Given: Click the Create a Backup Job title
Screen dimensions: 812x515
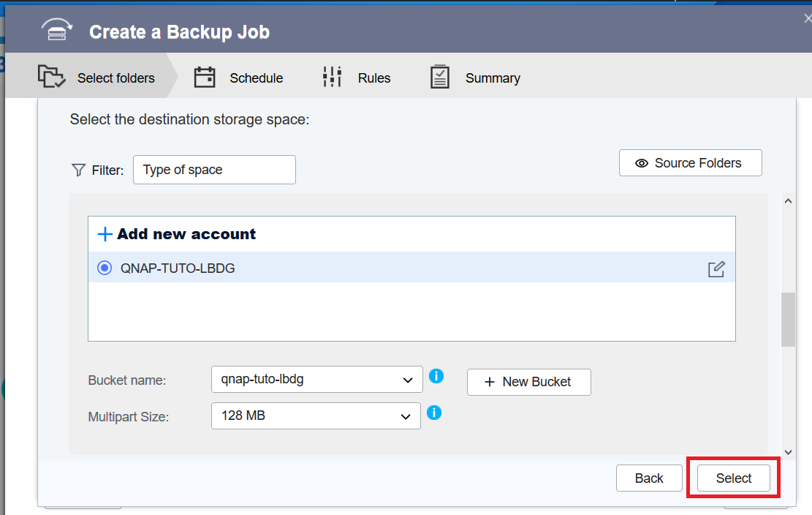Looking at the screenshot, I should (179, 32).
